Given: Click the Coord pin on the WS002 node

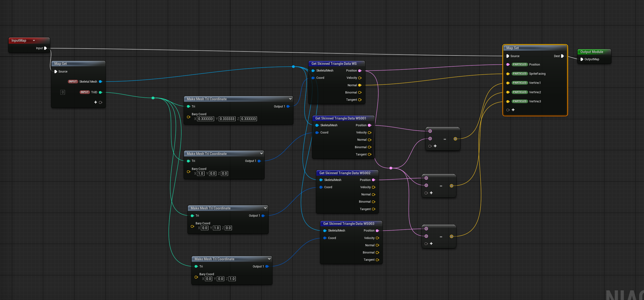Looking at the screenshot, I should 321,187.
